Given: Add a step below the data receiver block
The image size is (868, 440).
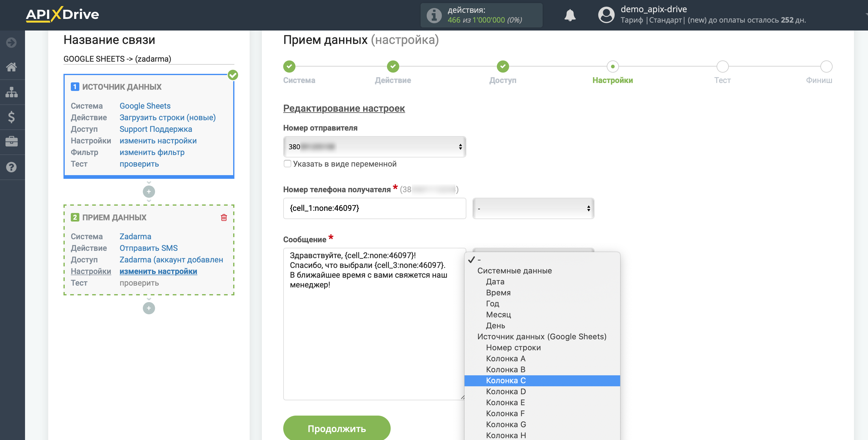Looking at the screenshot, I should point(149,308).
